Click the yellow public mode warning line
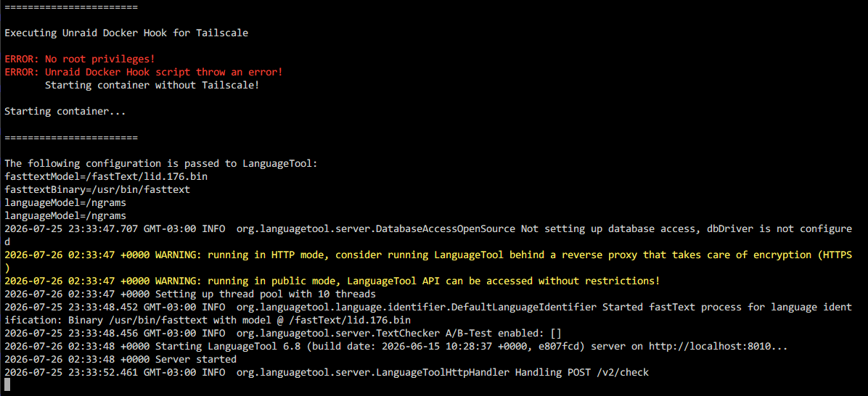Image resolution: width=868 pixels, height=396 pixels. pos(332,281)
